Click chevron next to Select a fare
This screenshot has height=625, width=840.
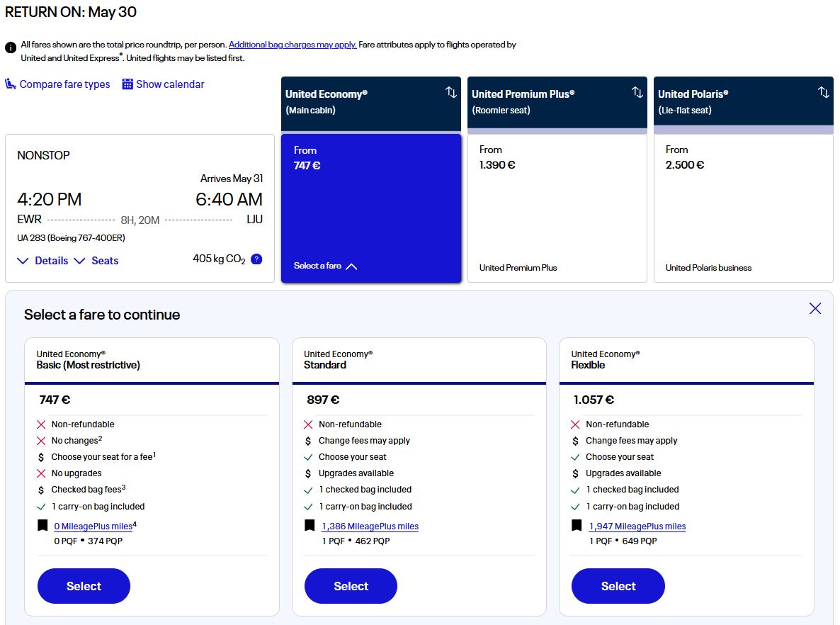pos(351,266)
